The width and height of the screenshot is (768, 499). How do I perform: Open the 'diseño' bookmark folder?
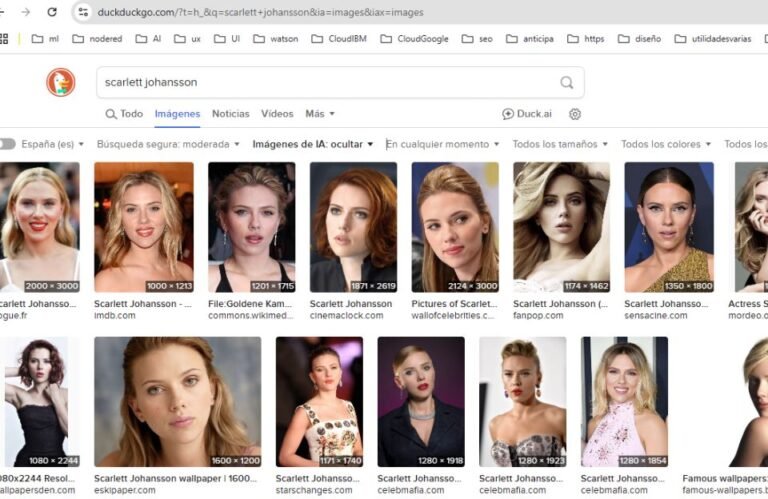point(640,39)
